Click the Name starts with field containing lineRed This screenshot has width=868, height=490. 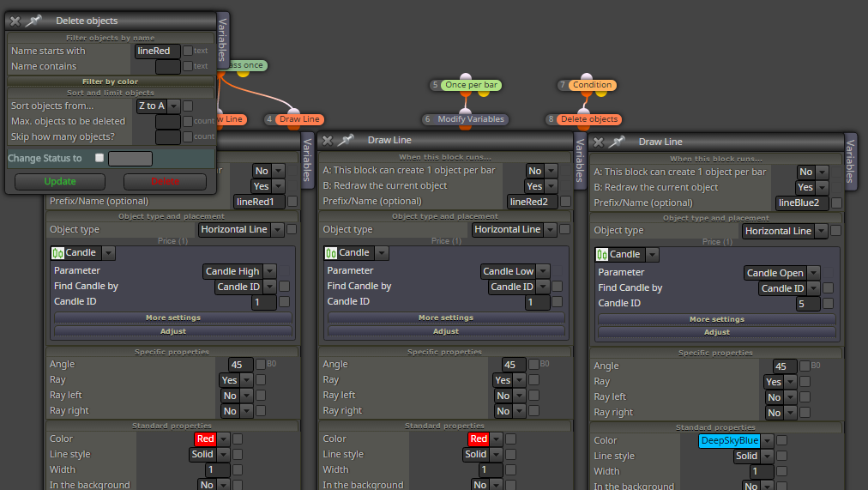158,51
